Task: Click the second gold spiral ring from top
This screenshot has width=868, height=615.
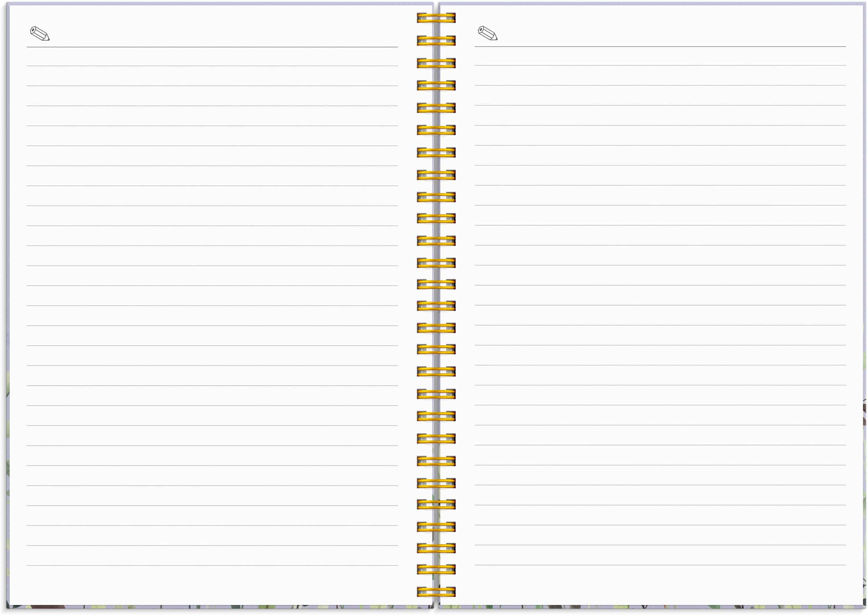Action: point(436,41)
